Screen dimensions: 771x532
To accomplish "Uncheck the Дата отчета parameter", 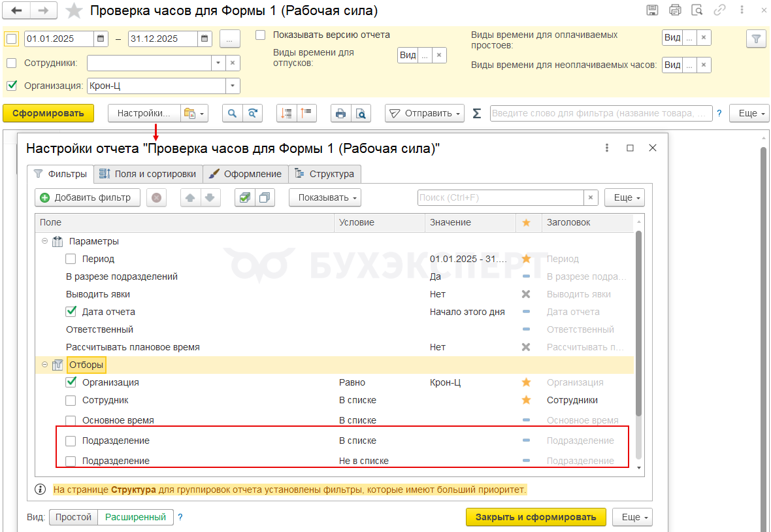I will tap(71, 312).
